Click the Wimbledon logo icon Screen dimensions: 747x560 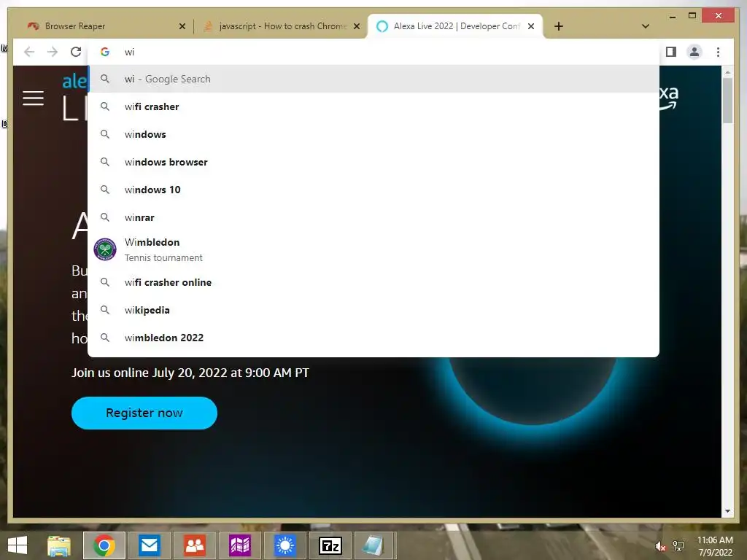105,249
